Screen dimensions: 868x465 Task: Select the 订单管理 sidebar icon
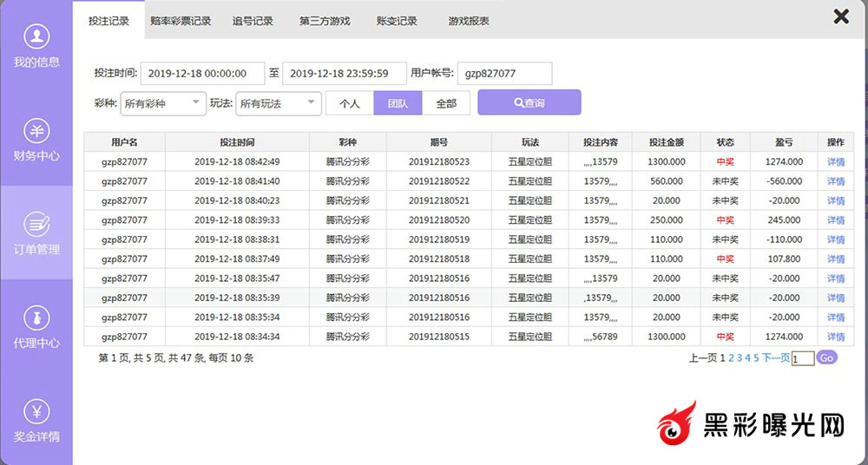click(x=36, y=224)
